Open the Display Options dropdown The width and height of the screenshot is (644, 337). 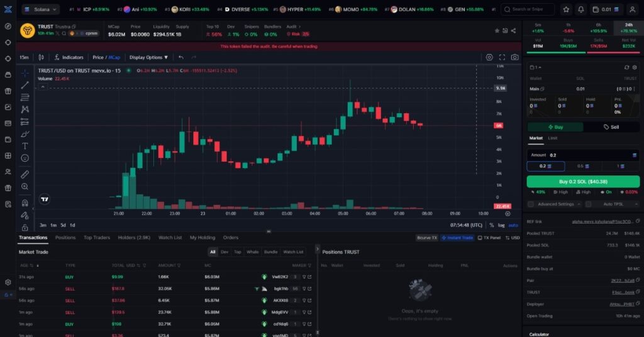(148, 57)
